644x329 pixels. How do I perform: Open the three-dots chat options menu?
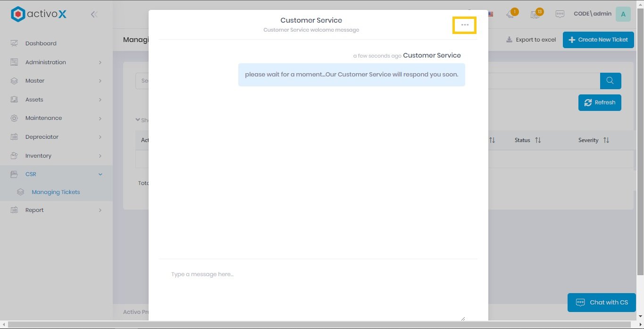coord(465,25)
